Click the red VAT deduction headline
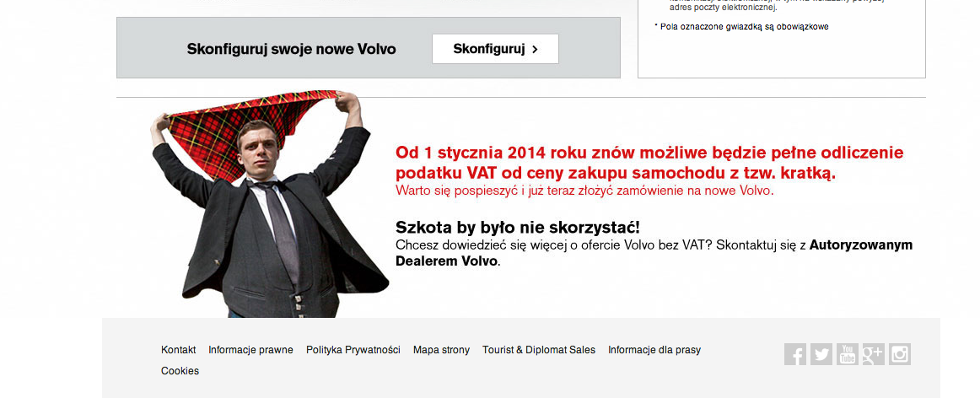The height and width of the screenshot is (398, 980). click(x=649, y=163)
